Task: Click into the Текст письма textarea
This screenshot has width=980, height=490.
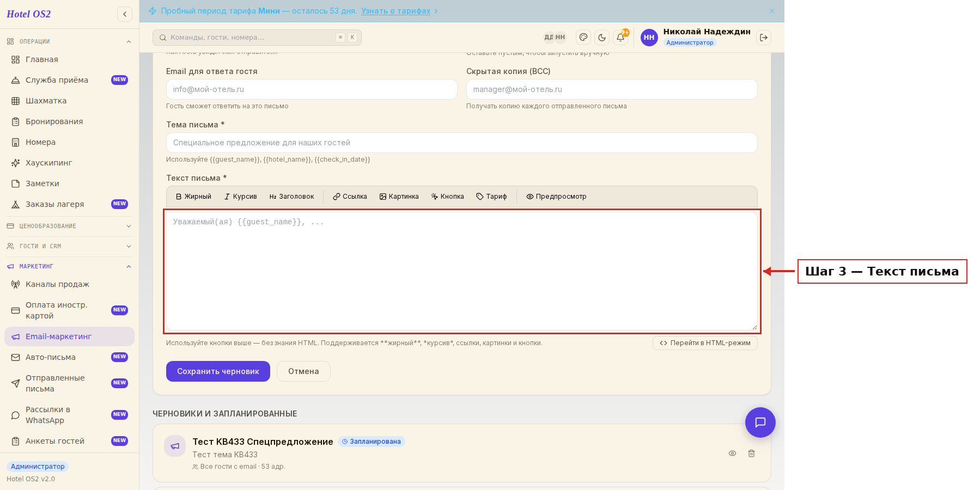Action: (x=462, y=271)
